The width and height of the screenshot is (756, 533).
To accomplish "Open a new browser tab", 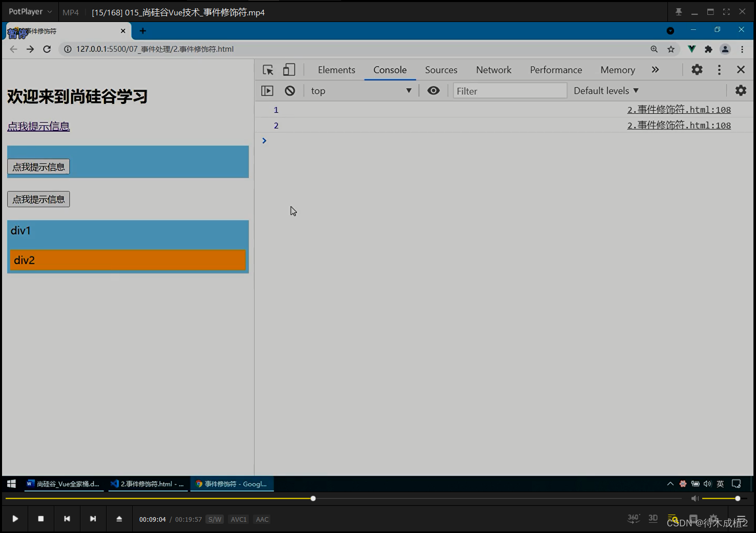I will (x=143, y=31).
